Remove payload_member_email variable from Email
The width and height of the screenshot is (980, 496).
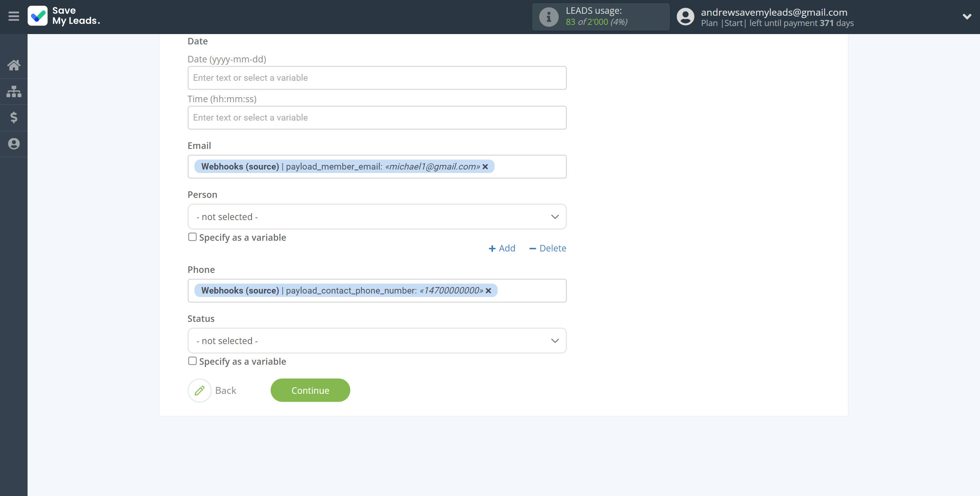click(485, 166)
